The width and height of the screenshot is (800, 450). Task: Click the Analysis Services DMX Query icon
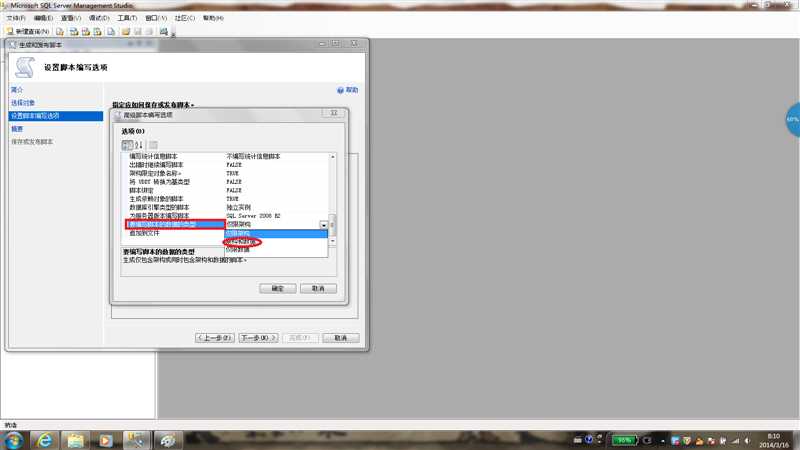point(86,32)
